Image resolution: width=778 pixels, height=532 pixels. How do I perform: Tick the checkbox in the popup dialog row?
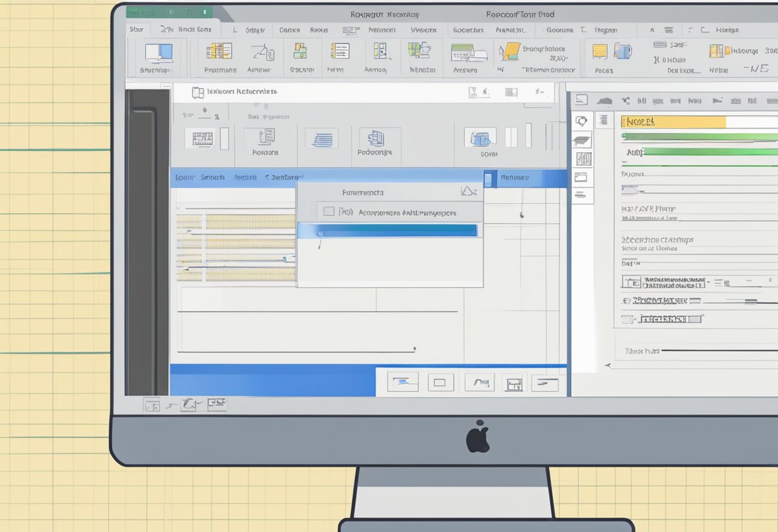[x=329, y=212]
